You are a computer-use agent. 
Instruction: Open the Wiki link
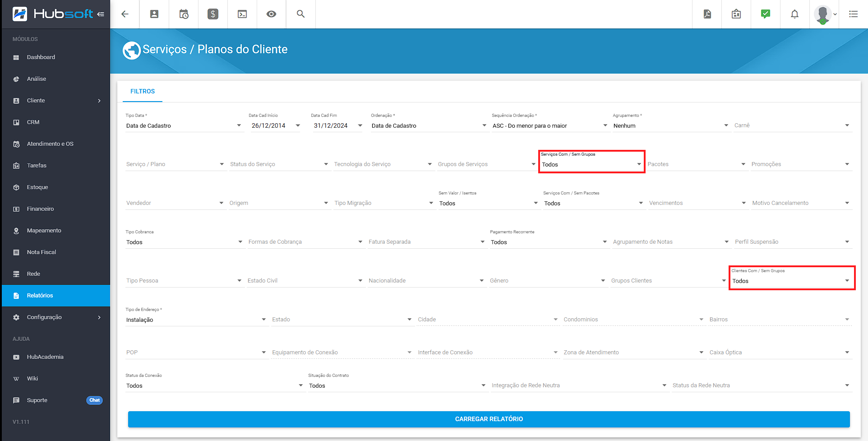56,379
